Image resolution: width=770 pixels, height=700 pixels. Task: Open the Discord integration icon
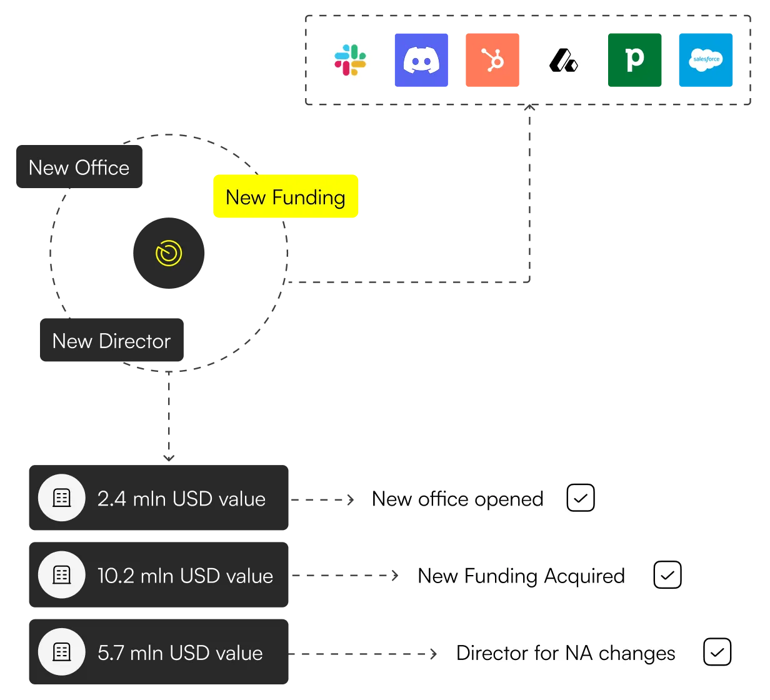421,60
